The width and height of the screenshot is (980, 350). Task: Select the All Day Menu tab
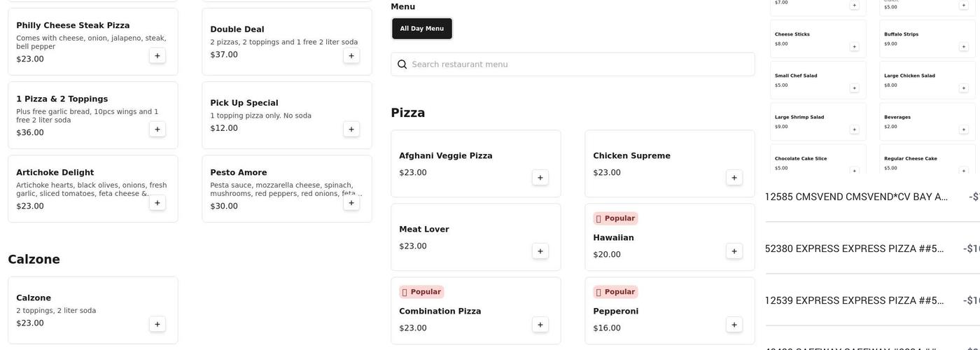point(421,29)
